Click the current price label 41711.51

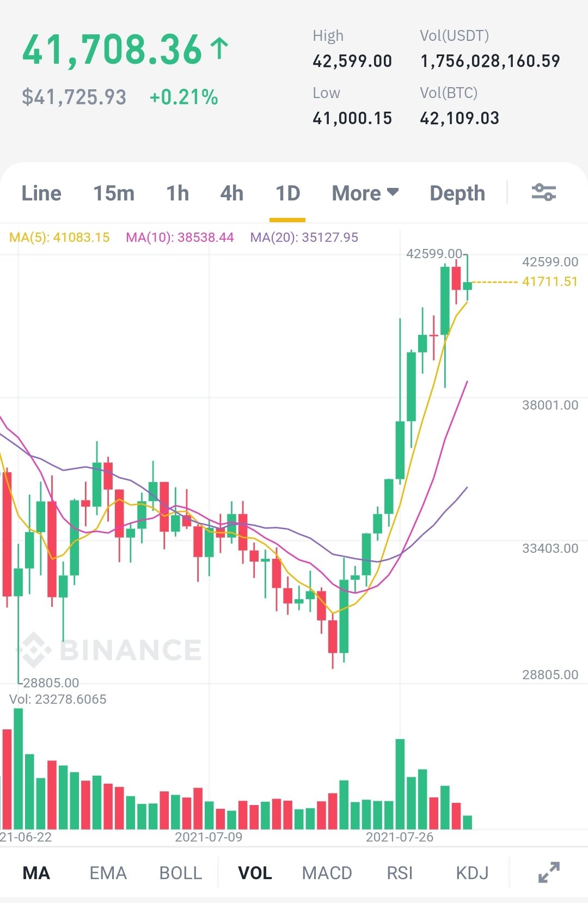point(549,282)
